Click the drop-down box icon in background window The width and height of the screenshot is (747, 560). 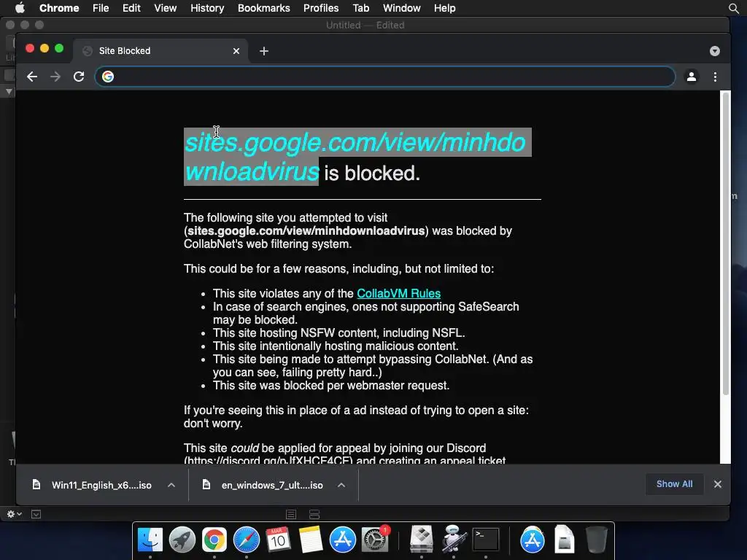click(x=36, y=514)
